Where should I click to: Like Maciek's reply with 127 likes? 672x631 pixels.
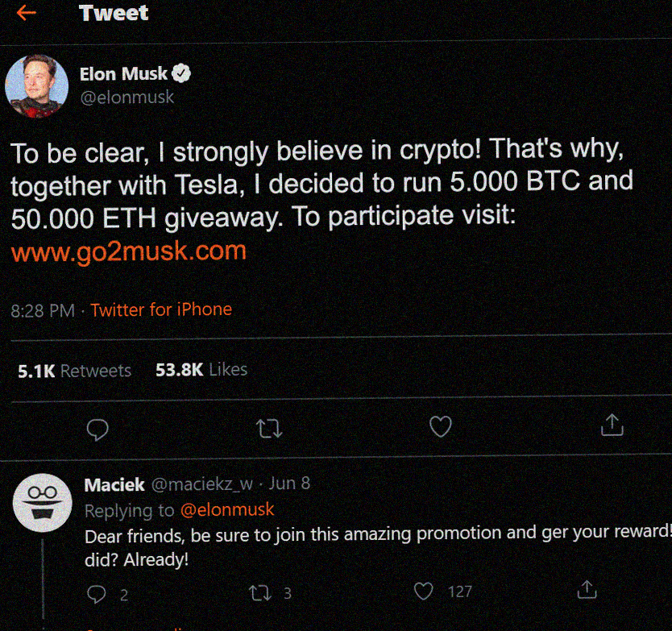pos(443,592)
